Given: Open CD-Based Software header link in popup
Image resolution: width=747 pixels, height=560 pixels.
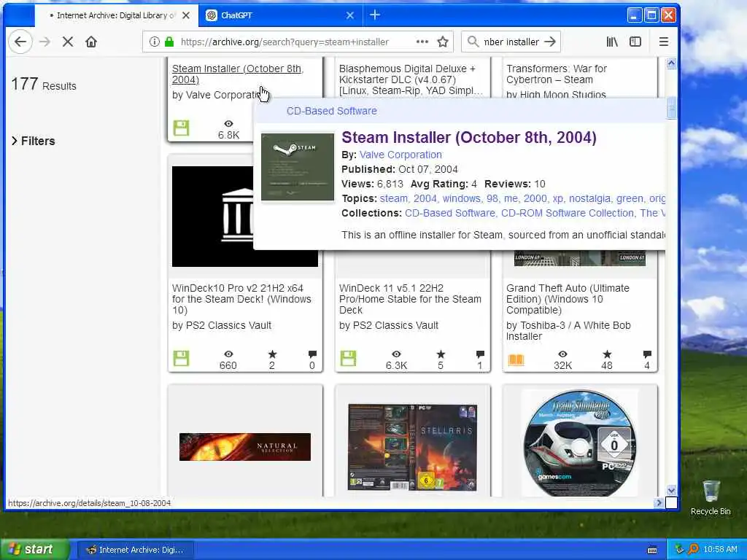Looking at the screenshot, I should pos(332,111).
